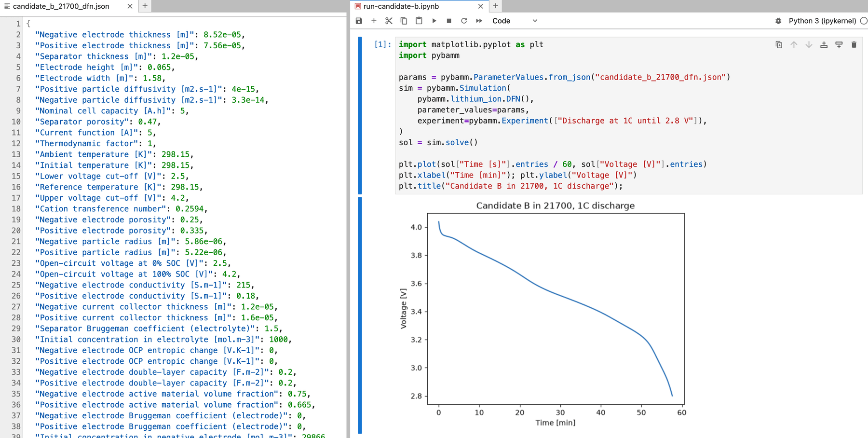Click "Separator porosity" line in JSON
Image resolution: width=868 pixels, height=438 pixels.
[x=98, y=122]
